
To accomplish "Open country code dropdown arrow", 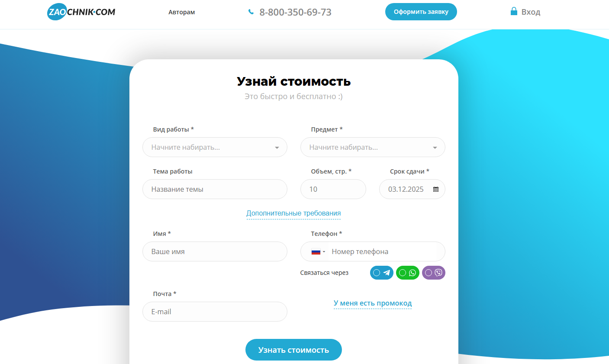I will coord(324,252).
